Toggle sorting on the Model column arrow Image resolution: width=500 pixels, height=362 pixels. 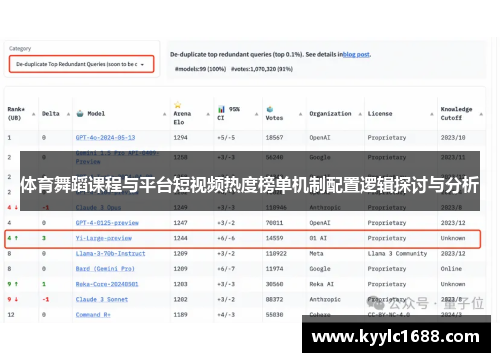pos(164,114)
